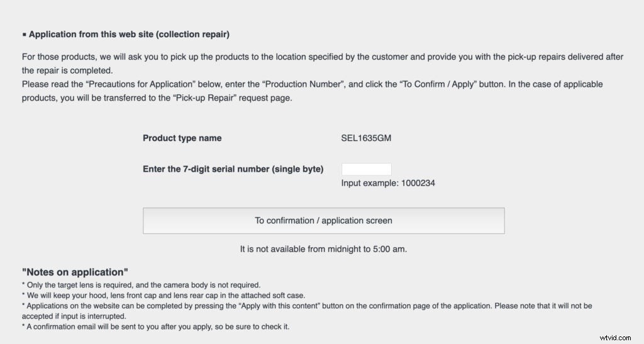This screenshot has height=344, width=644.
Task: Select the "Application from this web site" heading
Action: 133,34
